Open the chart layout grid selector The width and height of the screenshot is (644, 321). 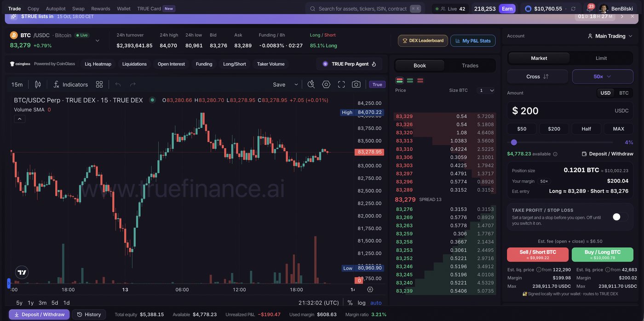pyautogui.click(x=99, y=85)
